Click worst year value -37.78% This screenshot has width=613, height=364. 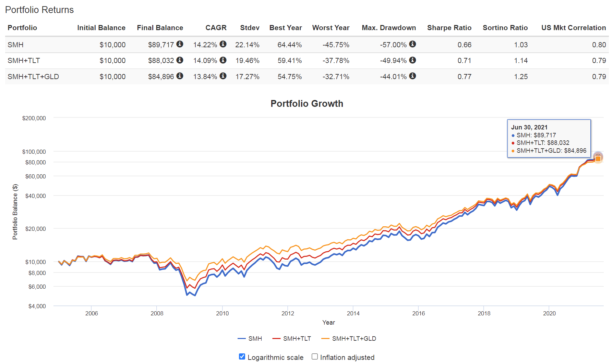[x=336, y=61]
